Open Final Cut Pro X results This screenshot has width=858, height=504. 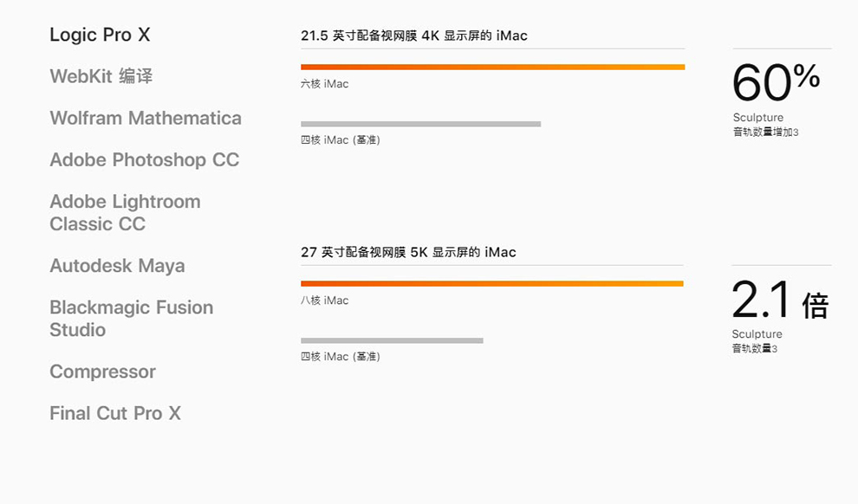point(115,413)
